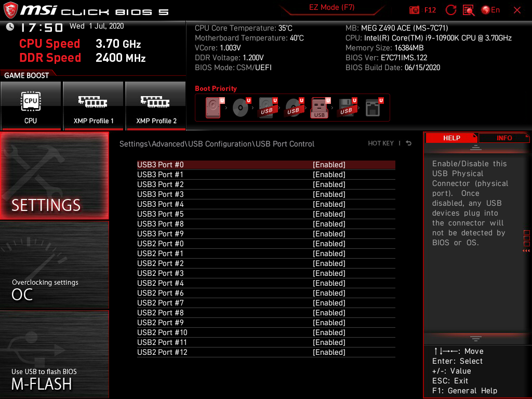Select the hard disk in Boot Priority
The image size is (532, 399).
tap(213, 107)
